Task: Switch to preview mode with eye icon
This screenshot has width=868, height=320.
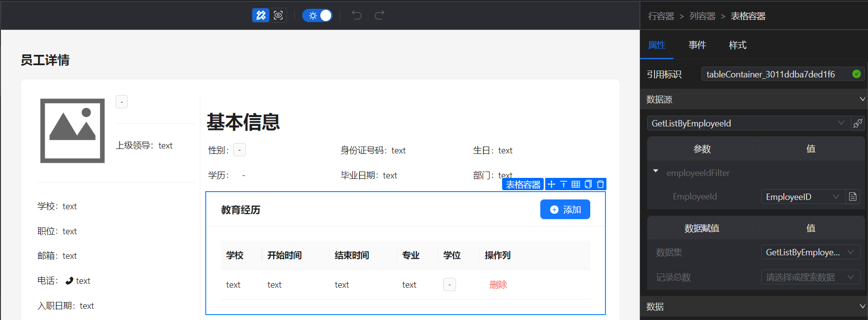Action: [278, 15]
